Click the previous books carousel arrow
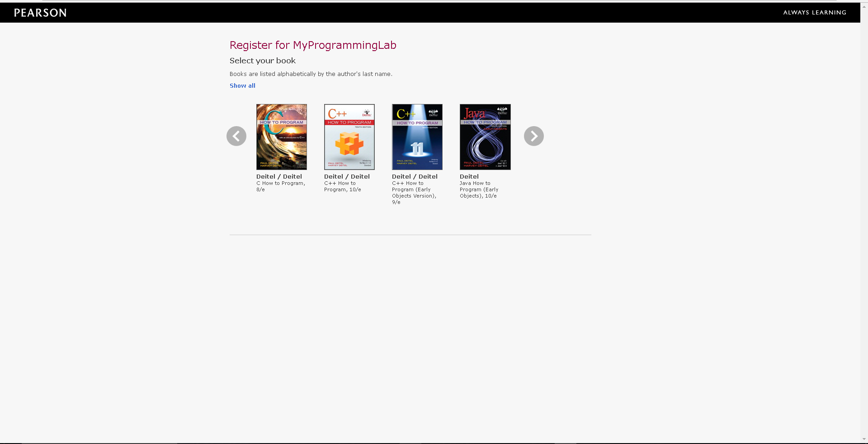This screenshot has height=444, width=868. tap(236, 136)
